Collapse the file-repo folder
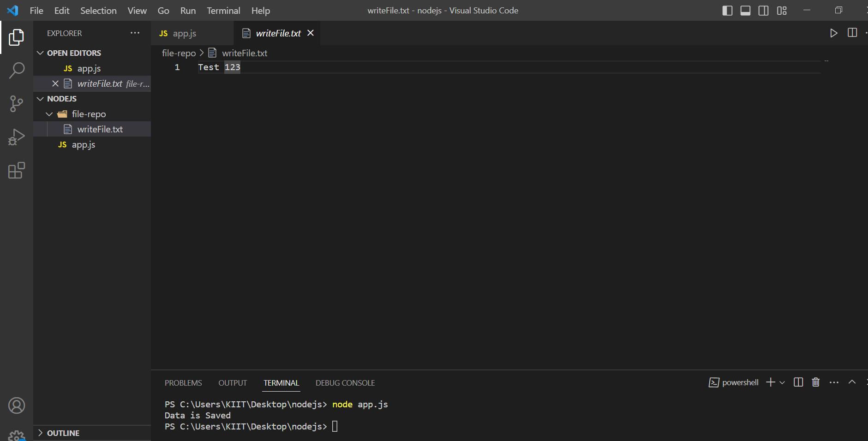Screen dimensions: 868x441 click(49, 114)
